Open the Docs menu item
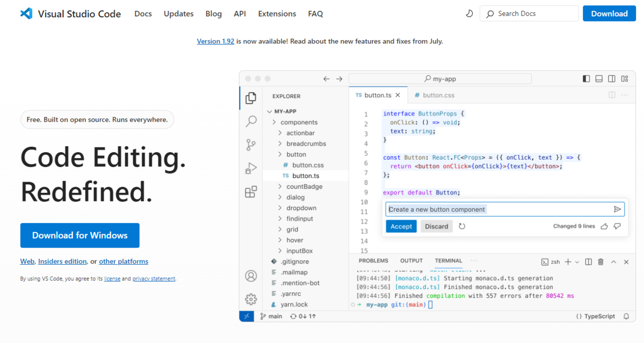Image resolution: width=644 pixels, height=343 pixels. click(143, 13)
